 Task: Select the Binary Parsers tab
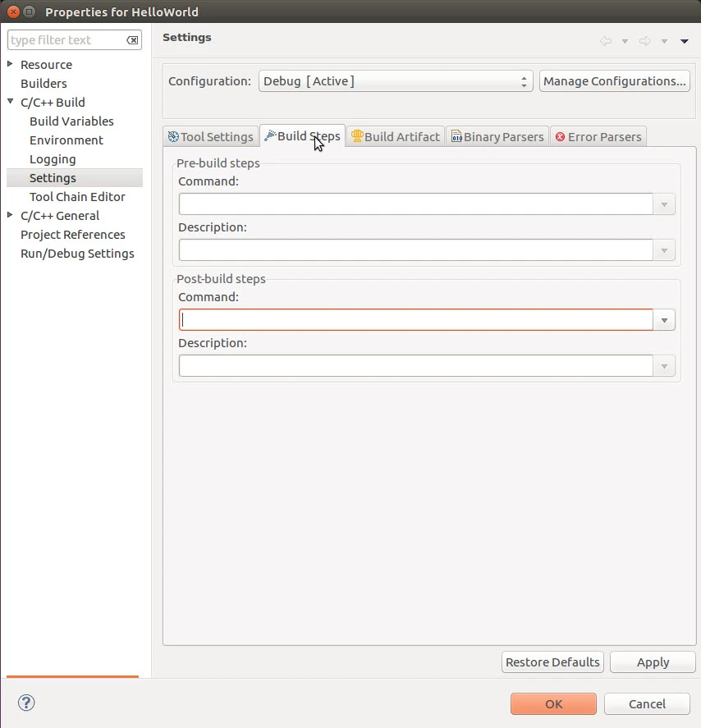click(x=497, y=136)
